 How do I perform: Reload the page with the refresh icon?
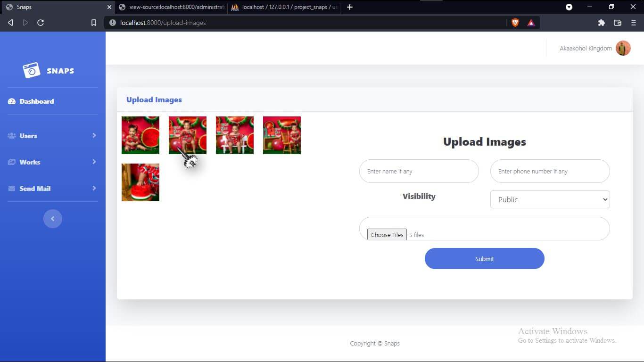[x=41, y=23]
